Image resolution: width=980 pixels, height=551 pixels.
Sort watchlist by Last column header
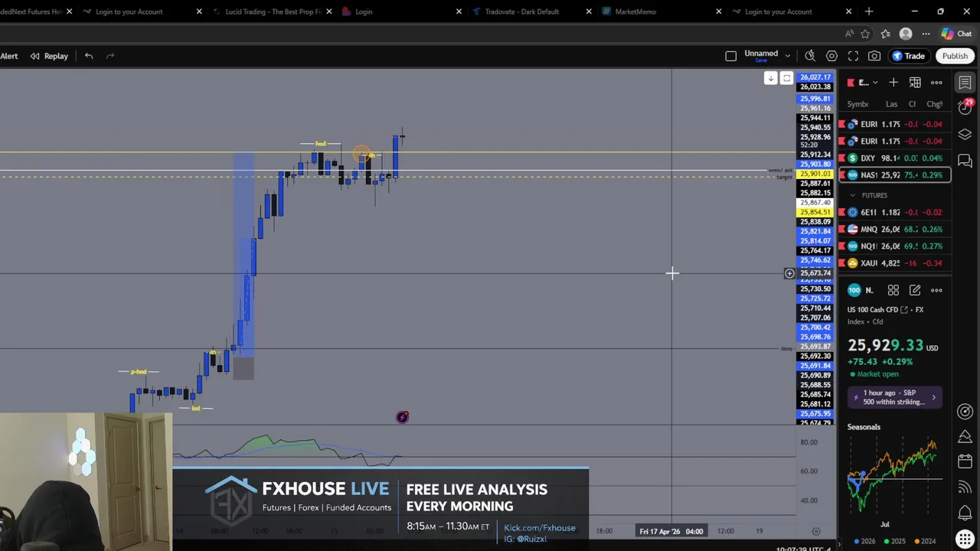tap(891, 104)
